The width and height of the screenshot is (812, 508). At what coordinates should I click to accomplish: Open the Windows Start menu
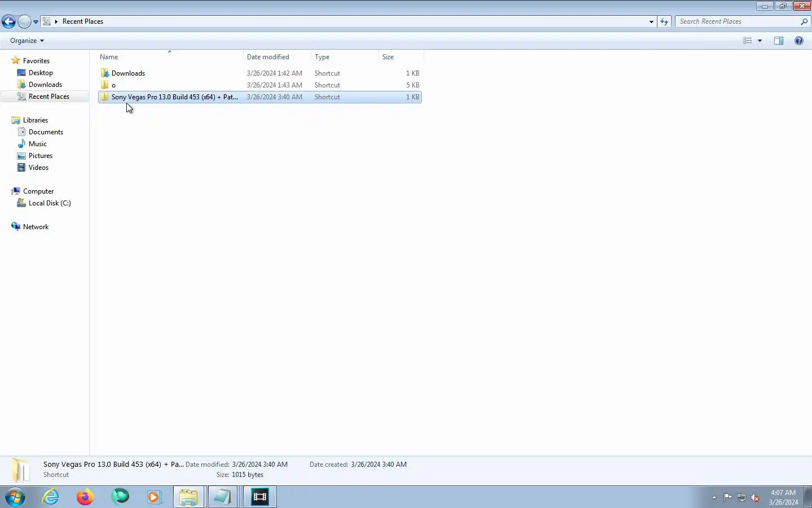click(x=15, y=497)
